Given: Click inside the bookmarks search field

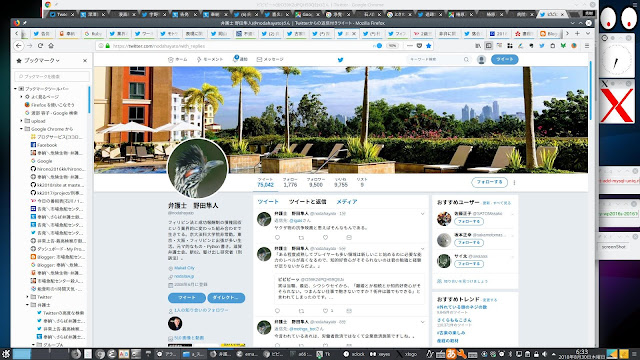Looking at the screenshot, I should click(52, 76).
